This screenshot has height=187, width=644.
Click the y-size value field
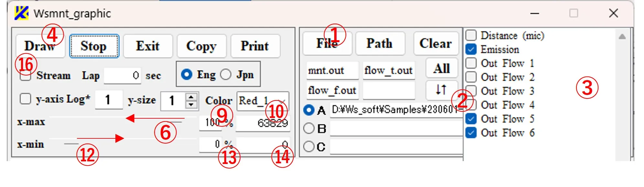173,100
